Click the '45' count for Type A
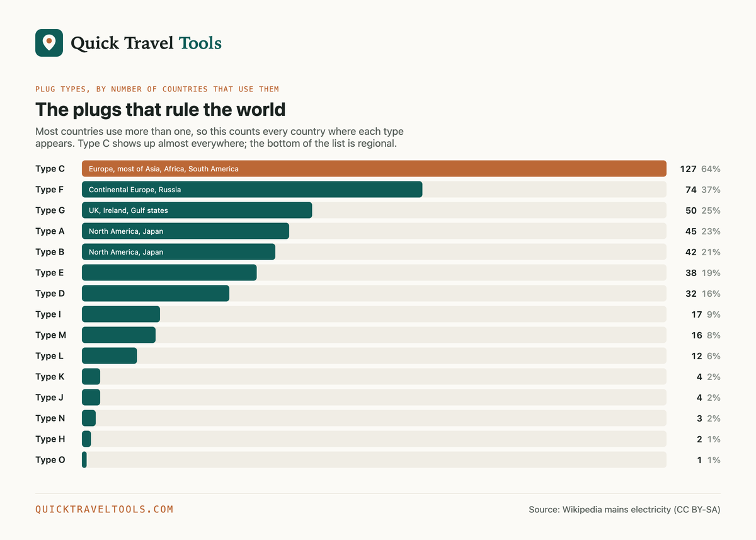The height and width of the screenshot is (540, 756). (x=691, y=231)
